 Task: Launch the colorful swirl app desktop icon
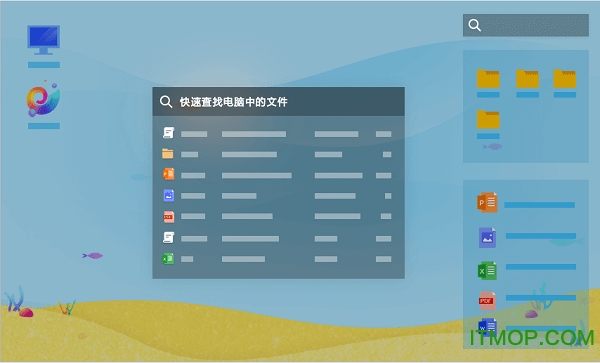coord(43,99)
